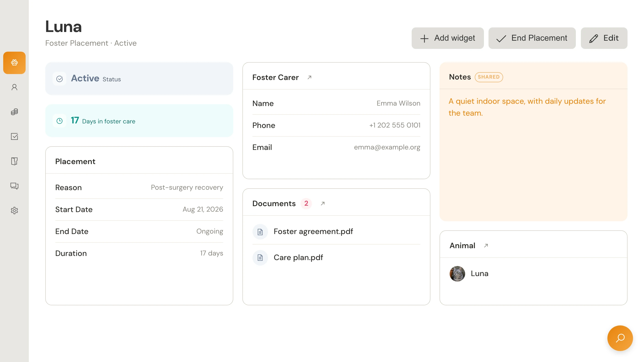Click the Animal card heading
Image resolution: width=644 pixels, height=362 pixels.
[x=462, y=246]
